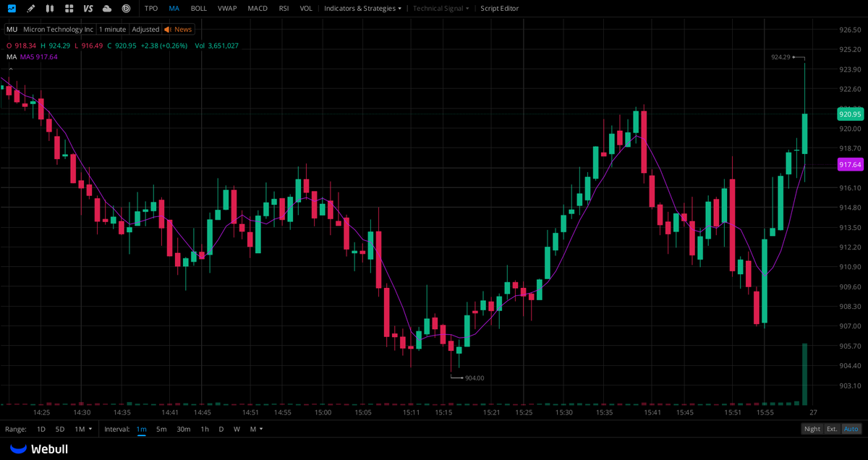Open the 1M range dropdown
Screen dimensions: 868x460
[83, 429]
